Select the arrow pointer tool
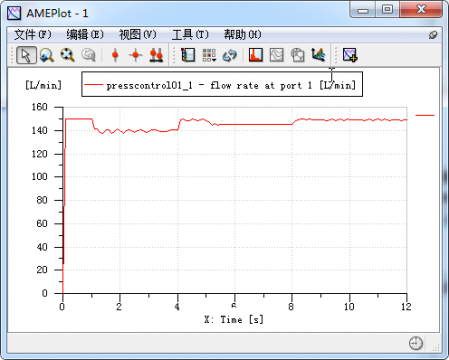Viewport: 449px width, 360px height. (26, 55)
